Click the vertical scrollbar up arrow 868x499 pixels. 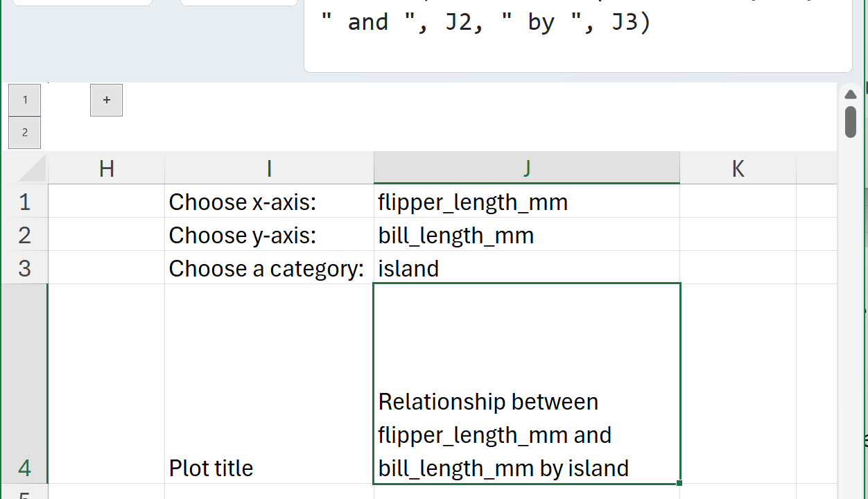[x=851, y=94]
